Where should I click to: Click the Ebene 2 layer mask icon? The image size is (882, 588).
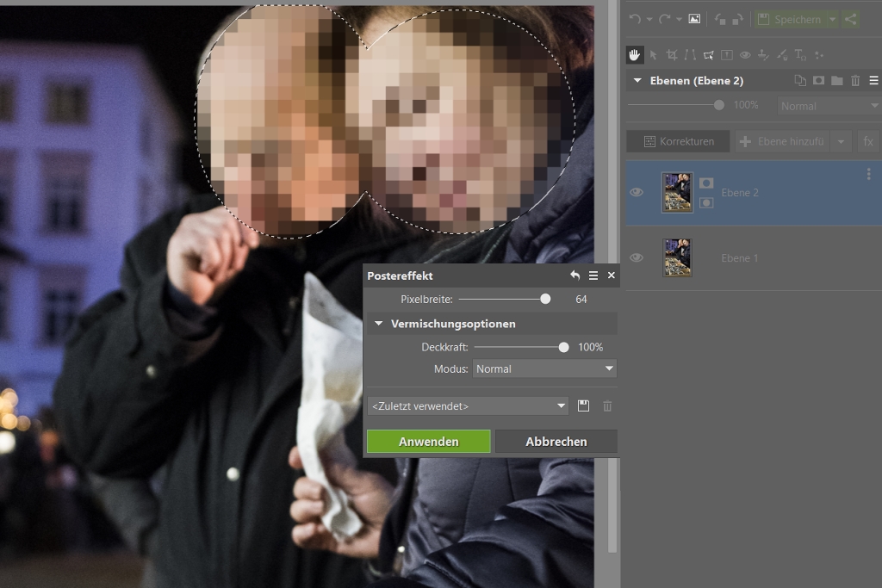706,202
